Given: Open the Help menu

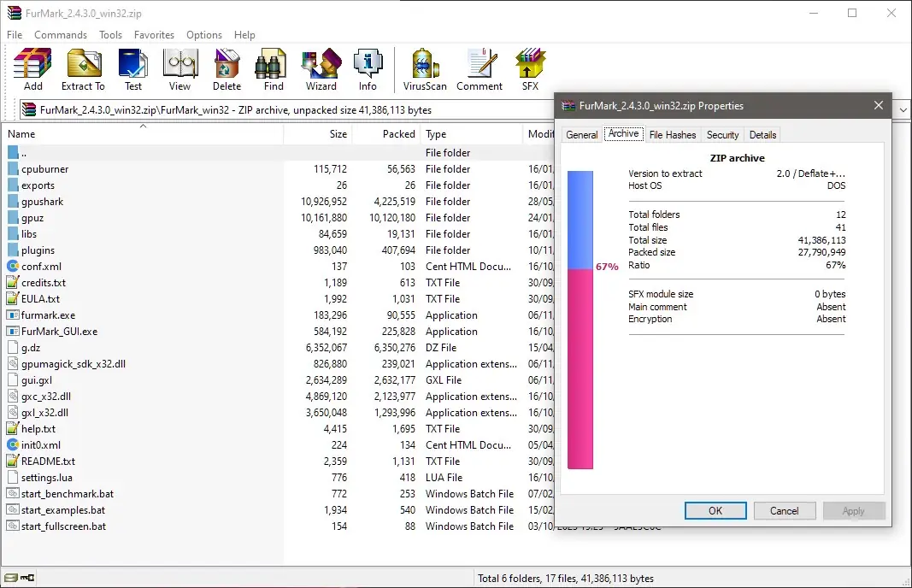Looking at the screenshot, I should (x=244, y=35).
